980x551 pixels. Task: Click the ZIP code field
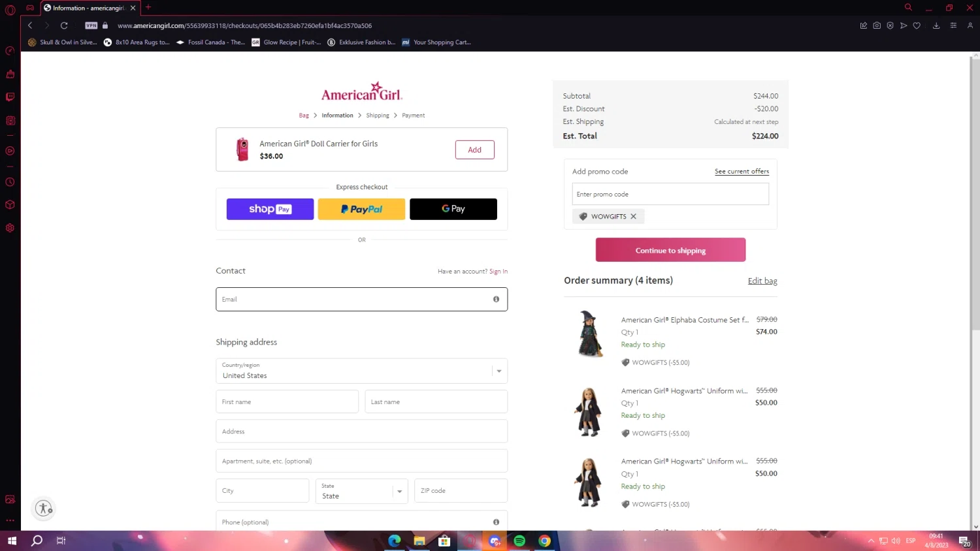click(461, 491)
